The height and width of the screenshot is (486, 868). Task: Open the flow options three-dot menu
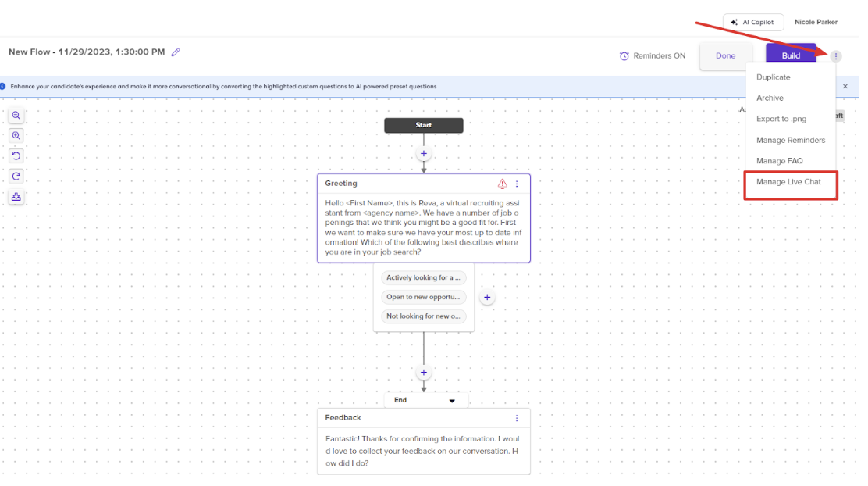[x=836, y=56]
